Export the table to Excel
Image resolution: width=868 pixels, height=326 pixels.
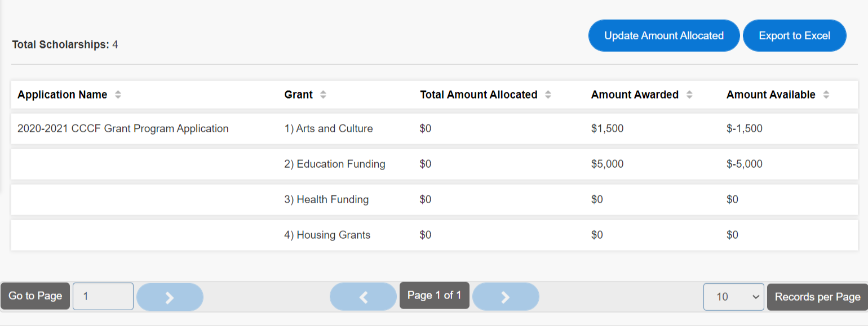point(794,35)
